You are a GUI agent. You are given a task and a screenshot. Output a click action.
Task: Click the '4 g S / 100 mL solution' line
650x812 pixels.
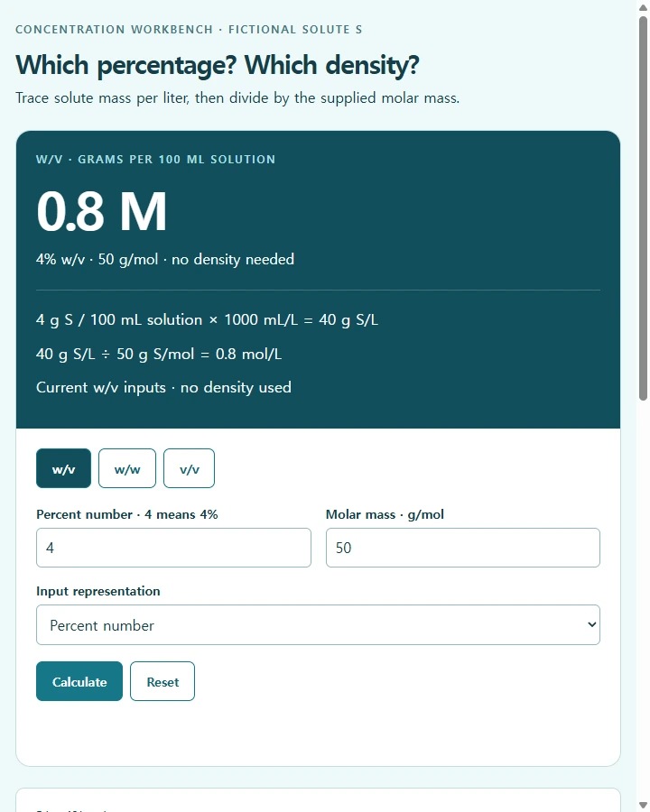click(x=207, y=319)
